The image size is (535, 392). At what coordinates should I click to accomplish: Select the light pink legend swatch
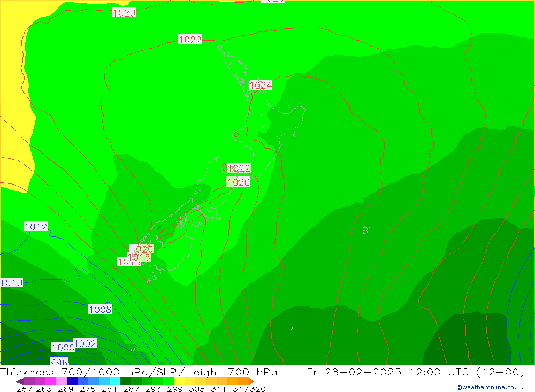(62, 381)
